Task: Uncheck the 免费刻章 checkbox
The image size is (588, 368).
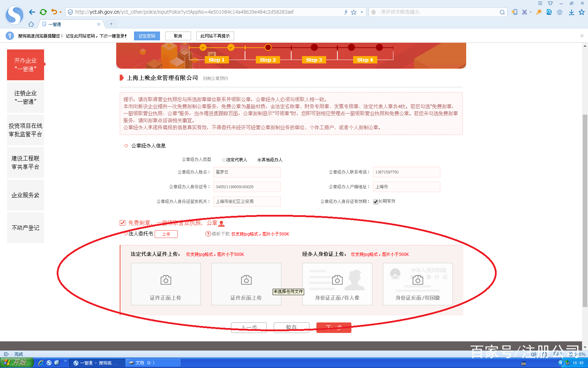Action: click(122, 223)
